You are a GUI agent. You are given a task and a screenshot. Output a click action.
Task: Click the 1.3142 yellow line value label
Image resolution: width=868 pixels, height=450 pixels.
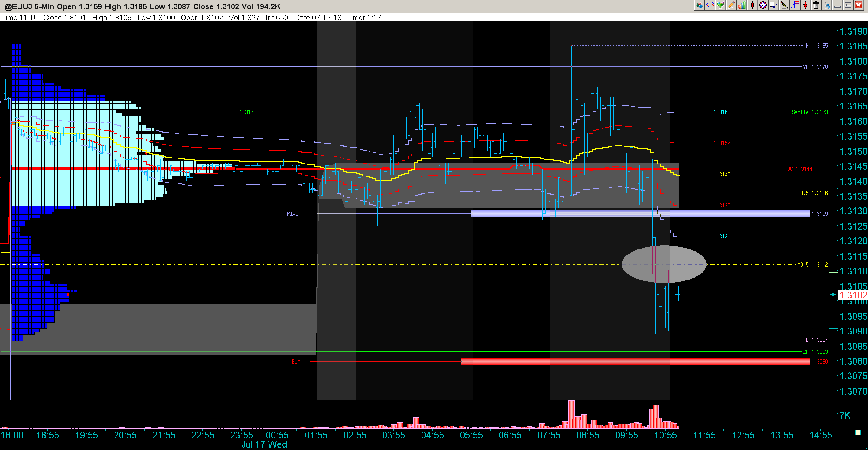pyautogui.click(x=722, y=175)
